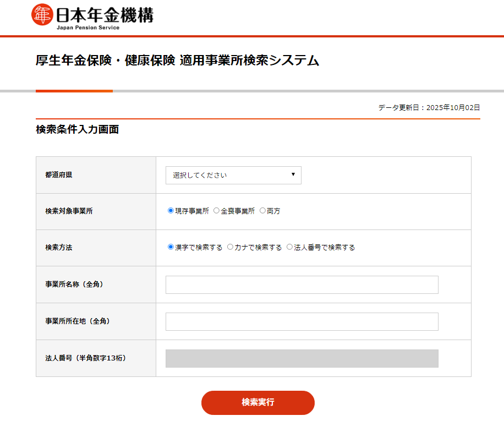
Task: Click the 検索条件入力画面 section heading
Action: (77, 130)
